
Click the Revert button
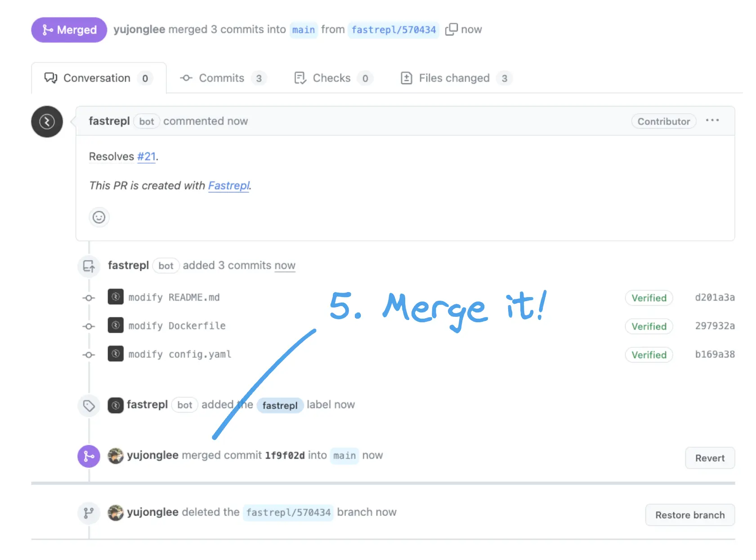tap(710, 458)
